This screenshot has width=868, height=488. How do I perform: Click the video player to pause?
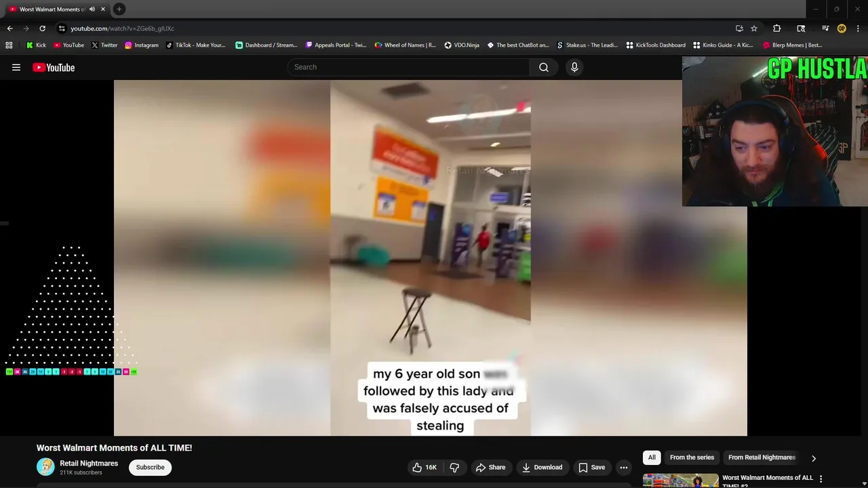pos(430,258)
